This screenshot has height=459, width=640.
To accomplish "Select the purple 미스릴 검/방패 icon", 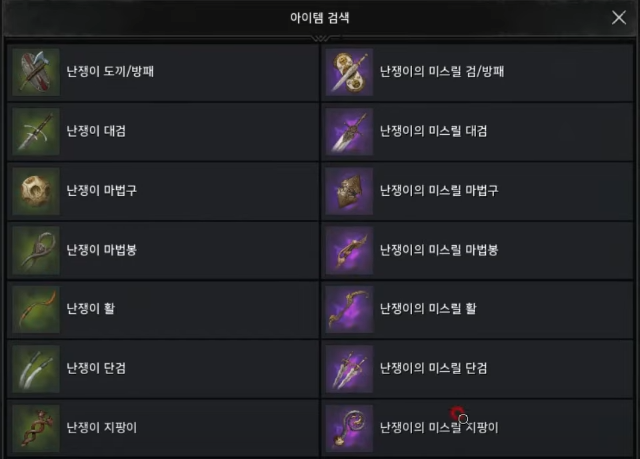I will (x=349, y=72).
